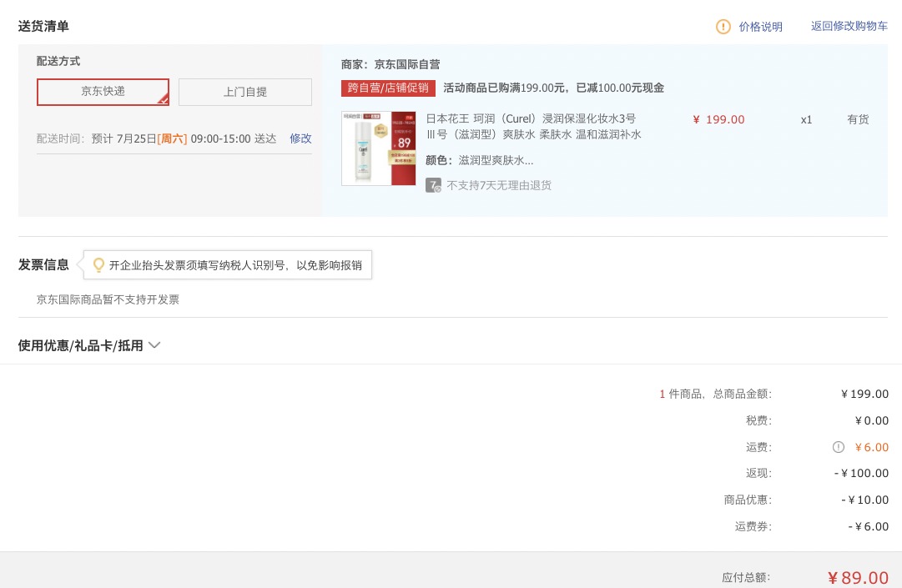Click the 商品优惠 -¥10.00 value

[x=864, y=500]
